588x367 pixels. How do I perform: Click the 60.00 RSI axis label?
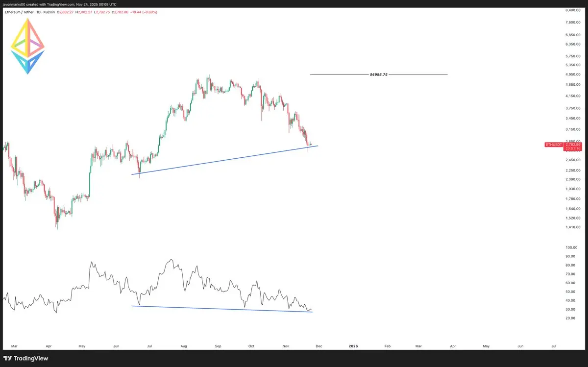click(570, 283)
